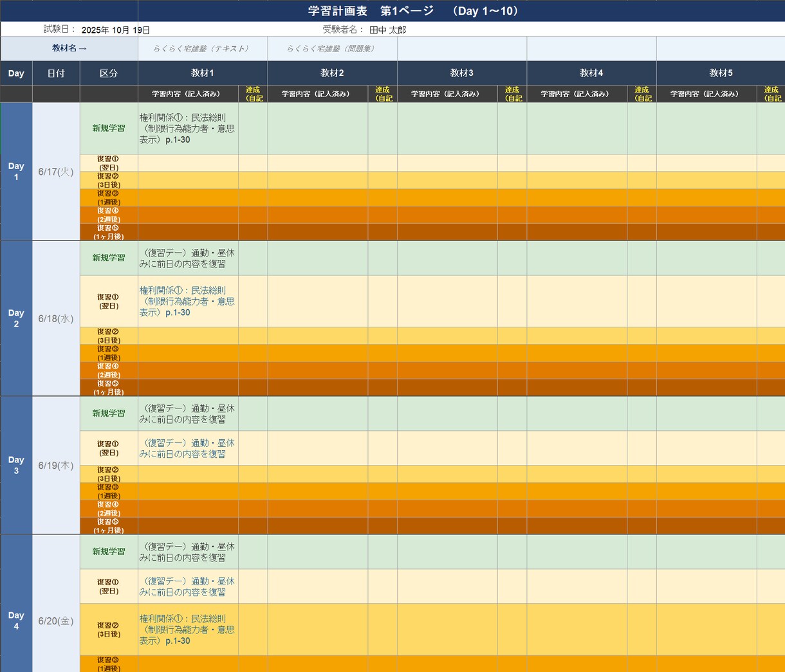785x672 pixels.
Task: Click 復習② (3日後) label in Day 3
Action: click(x=109, y=474)
